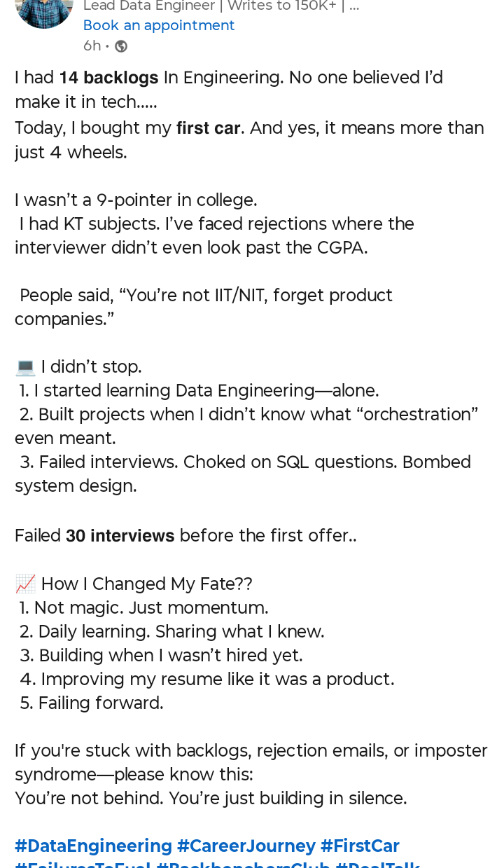This screenshot has height=868, width=504.
Task: Click the "6h" post timestamp
Action: point(92,46)
